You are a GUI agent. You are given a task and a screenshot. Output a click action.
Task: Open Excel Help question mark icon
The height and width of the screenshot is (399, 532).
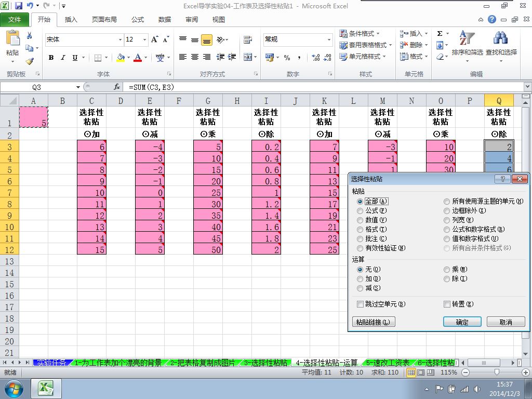(492, 19)
